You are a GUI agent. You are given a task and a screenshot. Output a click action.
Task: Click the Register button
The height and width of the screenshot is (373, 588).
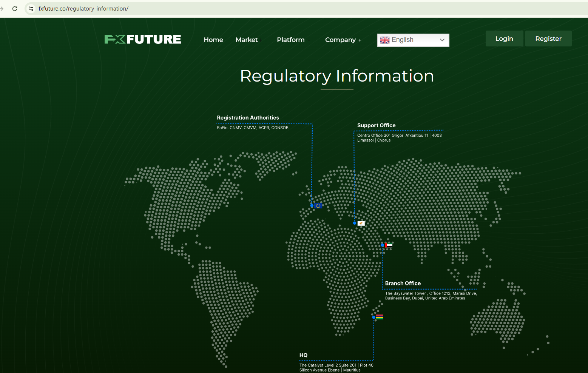coord(548,39)
